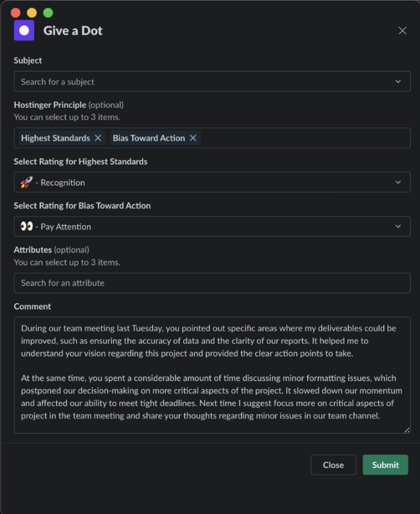Close the Give a Dot dialog with X

pos(402,30)
